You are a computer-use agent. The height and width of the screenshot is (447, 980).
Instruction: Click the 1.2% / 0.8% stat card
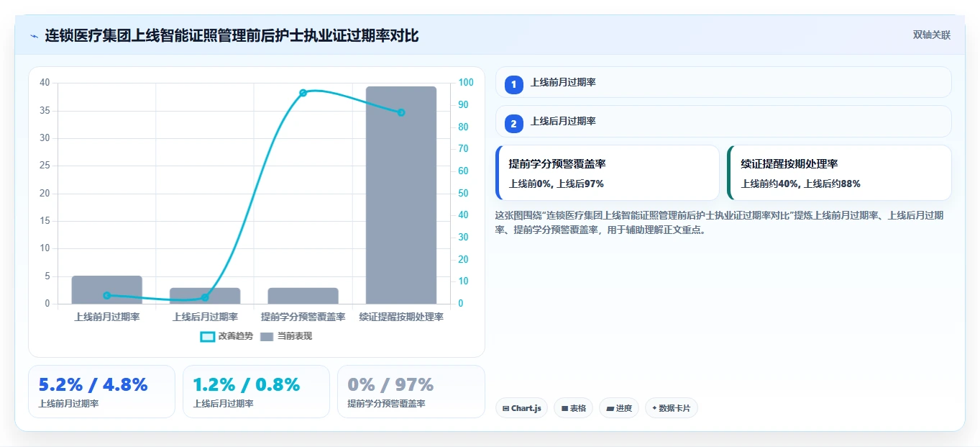[x=256, y=392]
